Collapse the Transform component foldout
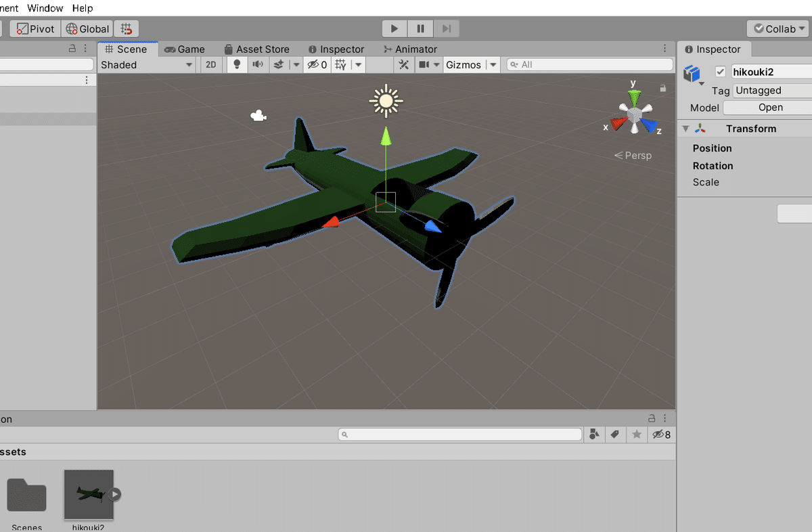 tap(686, 129)
